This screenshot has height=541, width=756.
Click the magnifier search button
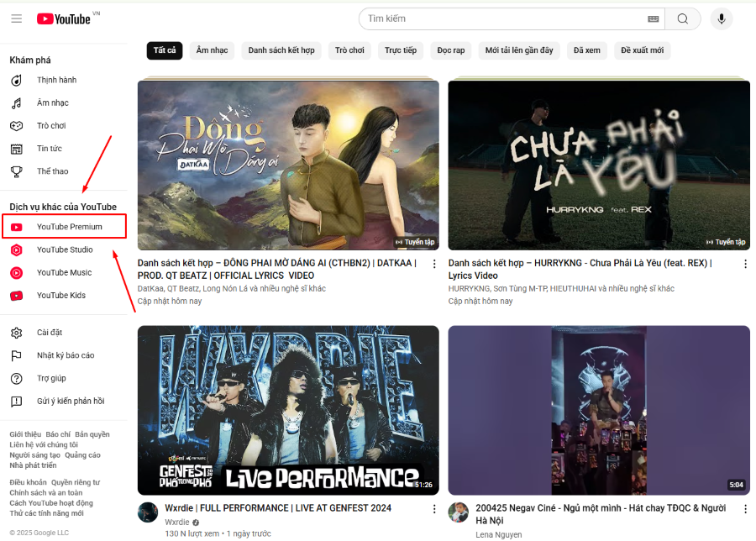click(x=682, y=18)
